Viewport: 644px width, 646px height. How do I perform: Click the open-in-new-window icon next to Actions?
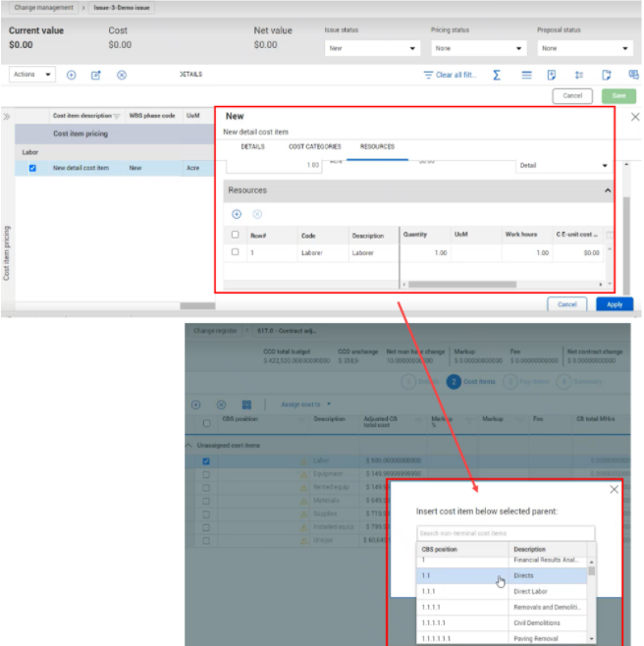96,75
